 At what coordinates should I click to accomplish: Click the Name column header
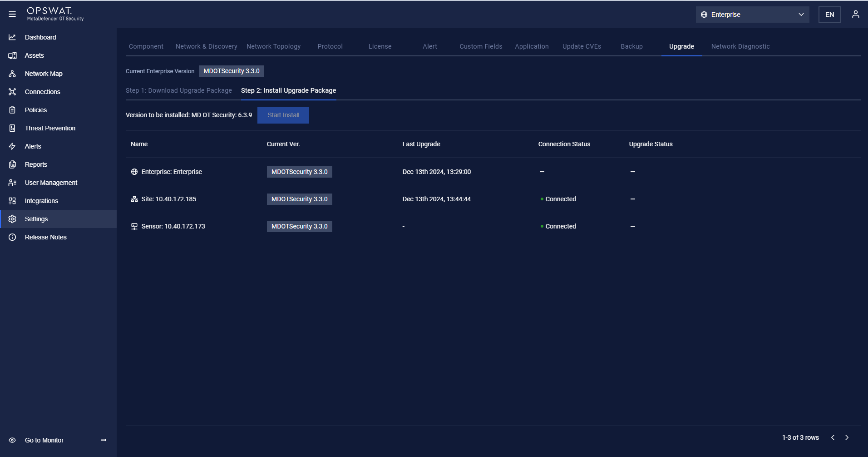point(139,144)
